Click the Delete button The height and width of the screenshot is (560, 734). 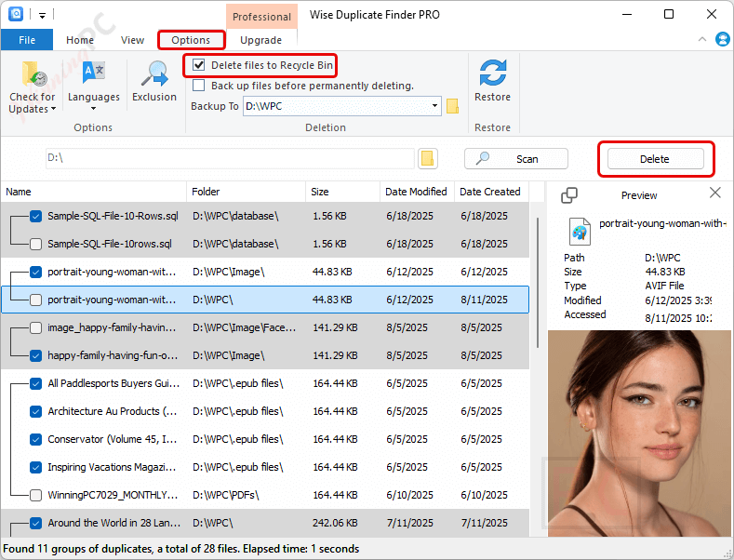(655, 159)
